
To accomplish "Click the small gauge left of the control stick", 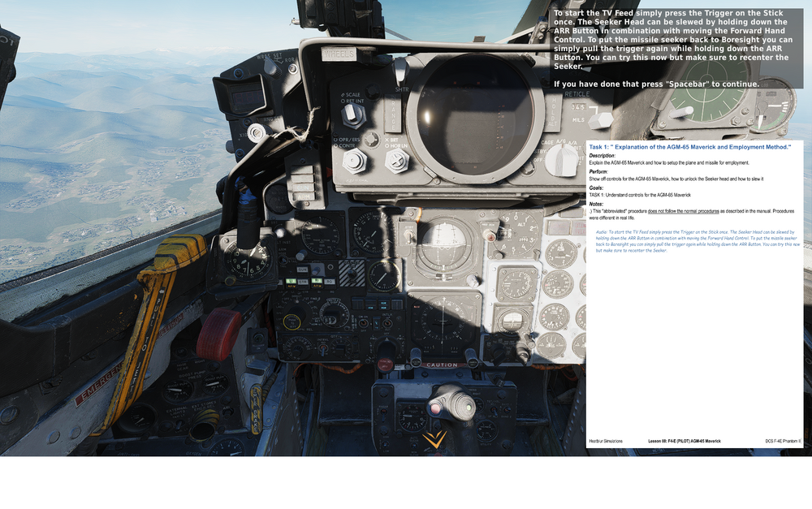I will [x=412, y=416].
